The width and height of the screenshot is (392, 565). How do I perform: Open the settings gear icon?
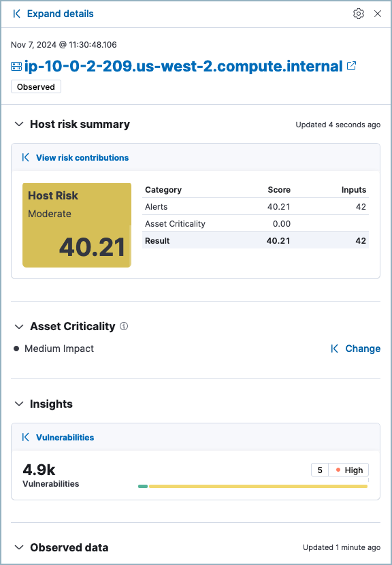pos(359,13)
